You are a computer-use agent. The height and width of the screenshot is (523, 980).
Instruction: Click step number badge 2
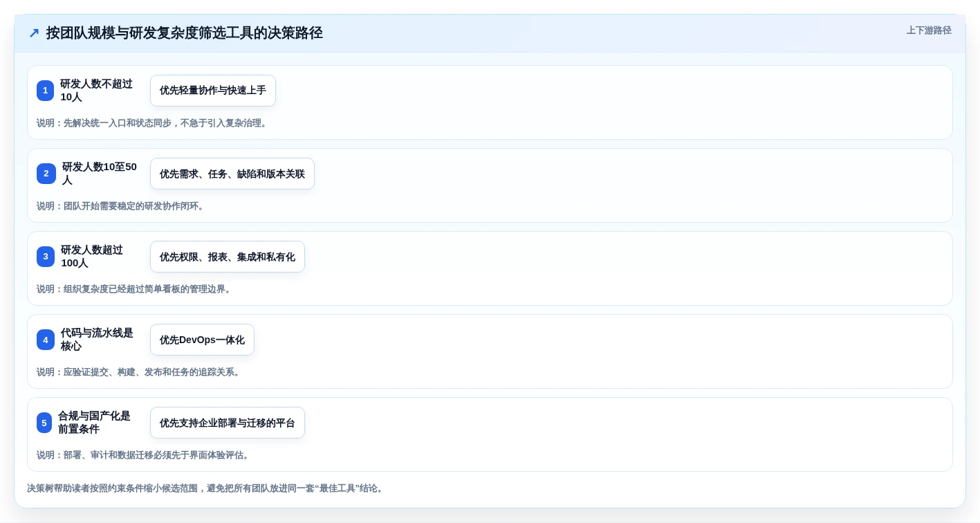pyautogui.click(x=46, y=174)
